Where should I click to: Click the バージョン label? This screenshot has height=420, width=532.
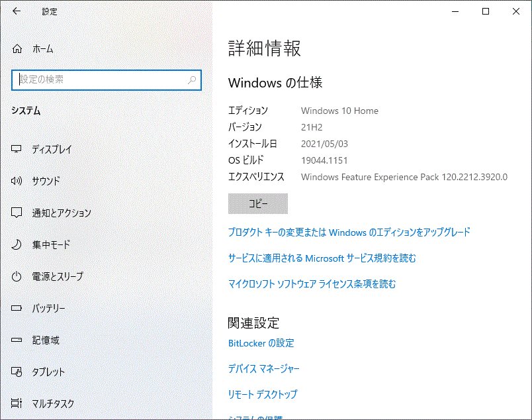pos(245,127)
